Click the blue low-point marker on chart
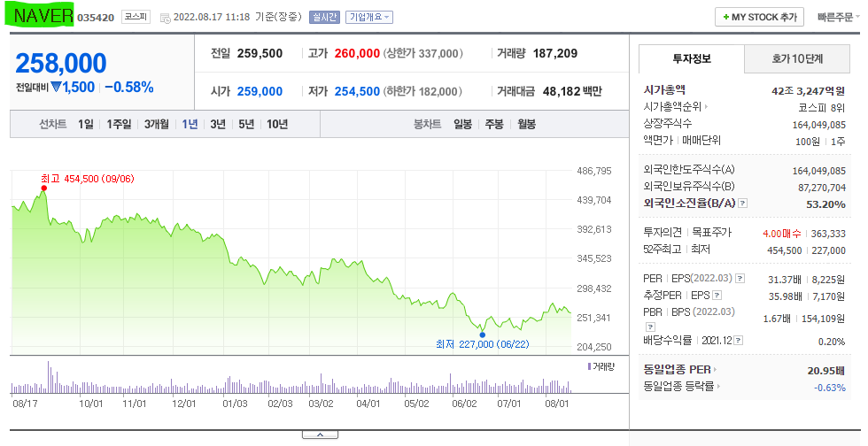Image resolution: width=868 pixels, height=446 pixels. pyautogui.click(x=482, y=334)
